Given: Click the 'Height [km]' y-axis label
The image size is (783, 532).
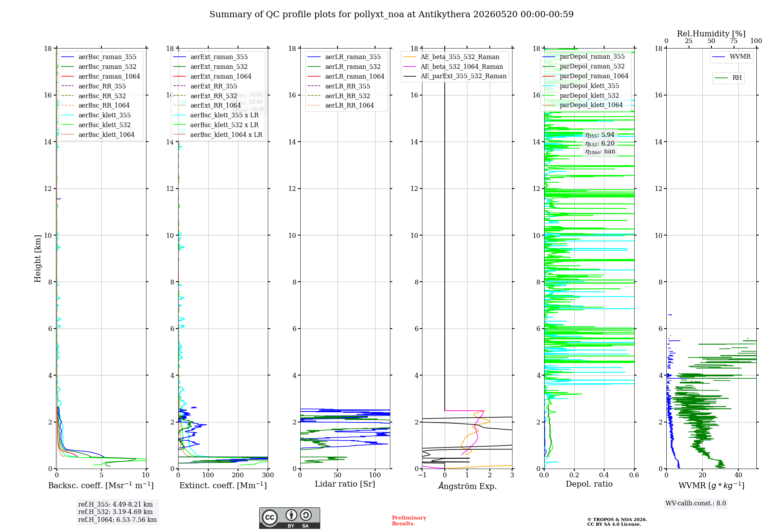Looking at the screenshot, I should (x=38, y=259).
